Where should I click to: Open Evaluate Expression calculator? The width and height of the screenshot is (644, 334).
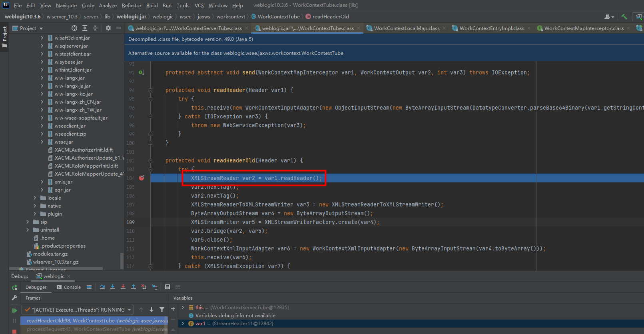[x=167, y=287]
